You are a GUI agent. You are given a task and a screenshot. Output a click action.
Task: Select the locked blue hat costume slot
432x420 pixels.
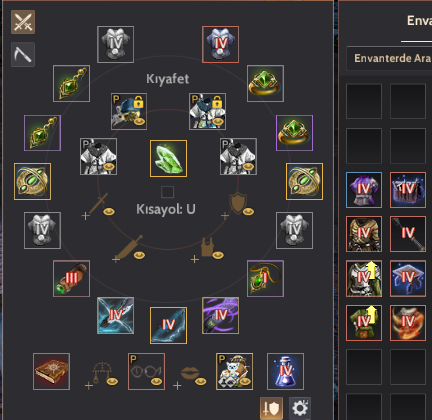129,111
